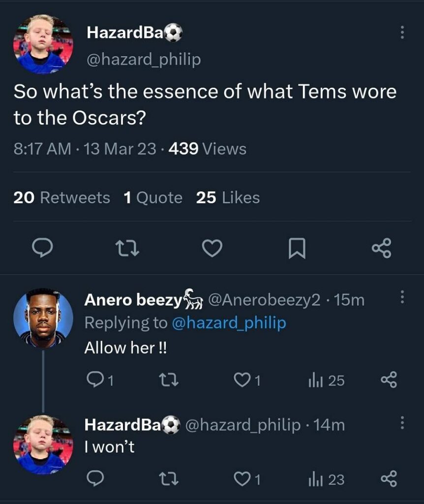View the 25 Likes list
The width and height of the screenshot is (424, 504).
coord(228,198)
